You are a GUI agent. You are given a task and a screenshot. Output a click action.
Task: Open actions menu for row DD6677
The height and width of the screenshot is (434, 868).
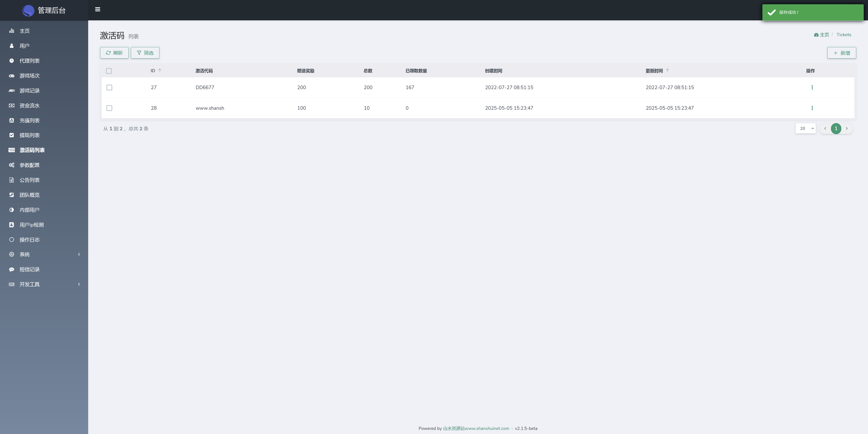(x=812, y=87)
